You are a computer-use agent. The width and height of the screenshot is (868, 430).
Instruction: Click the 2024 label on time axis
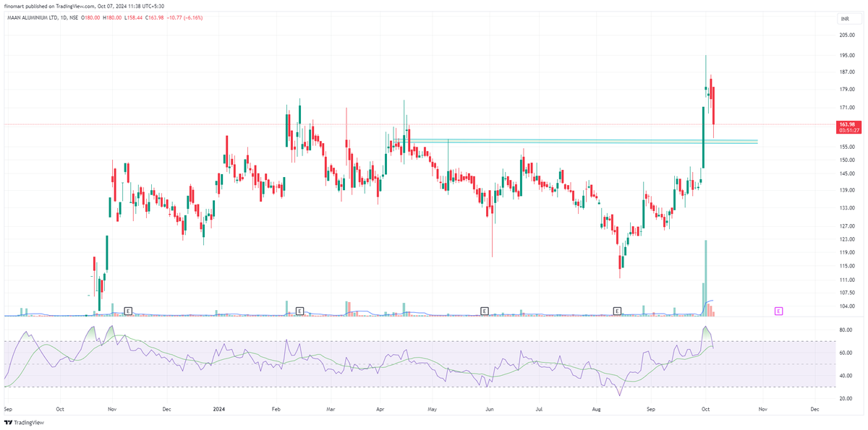[218, 408]
